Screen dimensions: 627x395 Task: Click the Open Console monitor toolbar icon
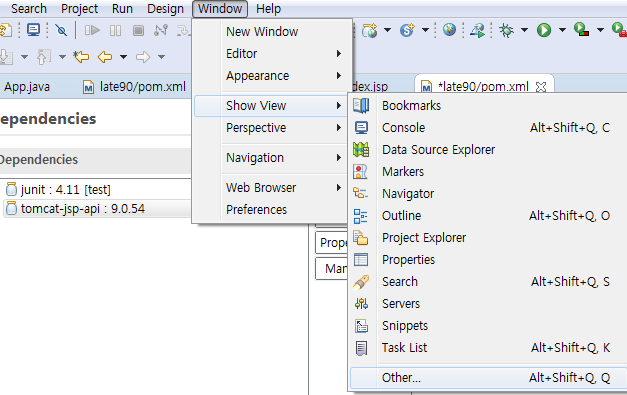tap(33, 30)
